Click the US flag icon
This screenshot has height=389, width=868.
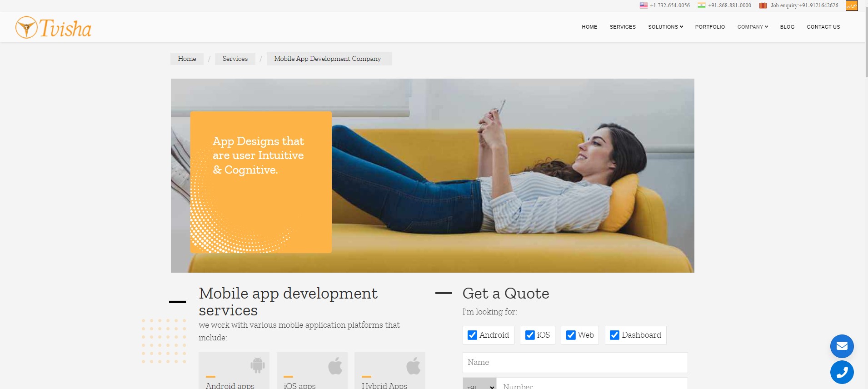tap(644, 5)
